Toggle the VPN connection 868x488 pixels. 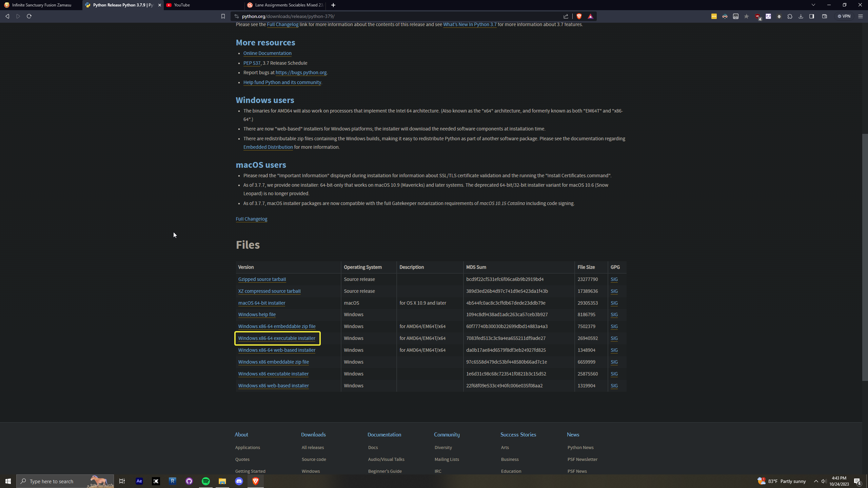844,16
